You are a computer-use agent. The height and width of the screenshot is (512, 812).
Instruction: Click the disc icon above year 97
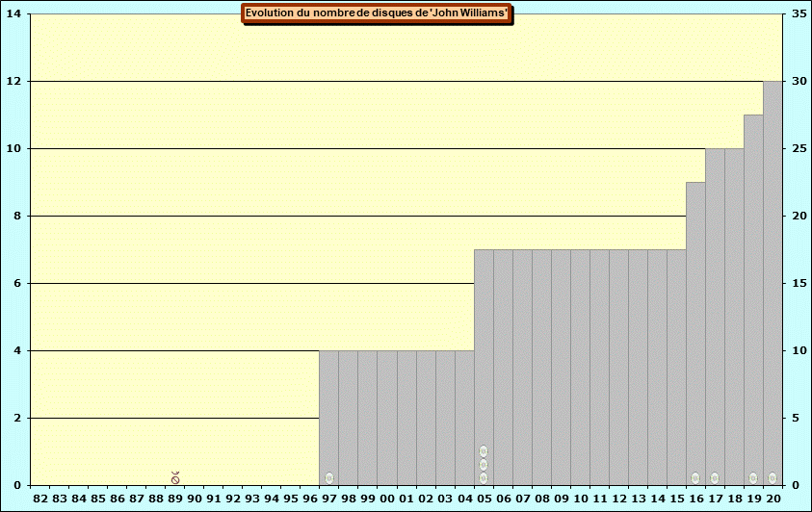(x=329, y=478)
